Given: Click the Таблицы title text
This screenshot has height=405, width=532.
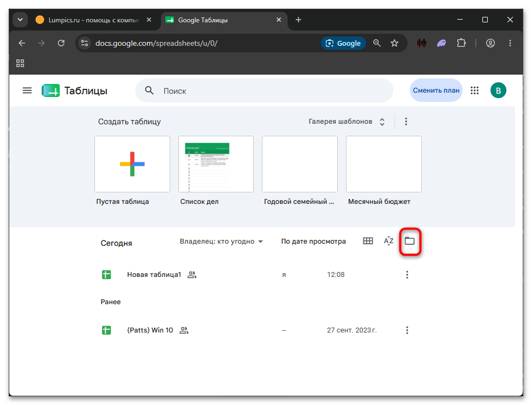Looking at the screenshot, I should (x=86, y=91).
